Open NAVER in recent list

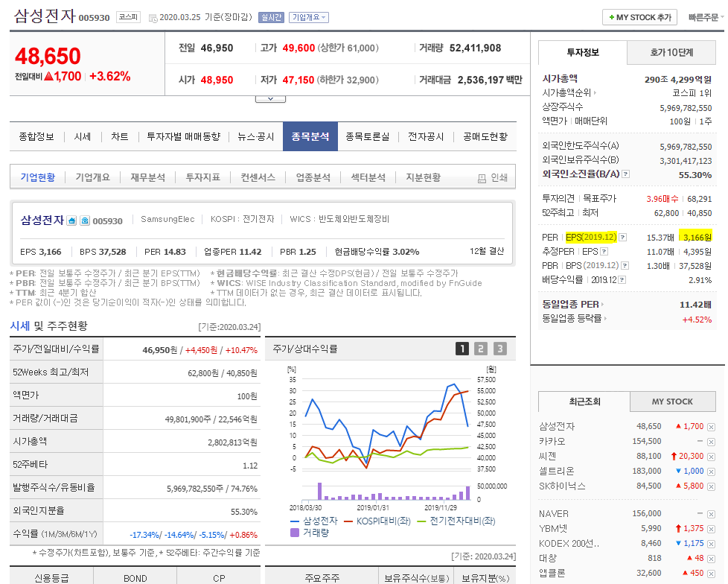(x=553, y=514)
